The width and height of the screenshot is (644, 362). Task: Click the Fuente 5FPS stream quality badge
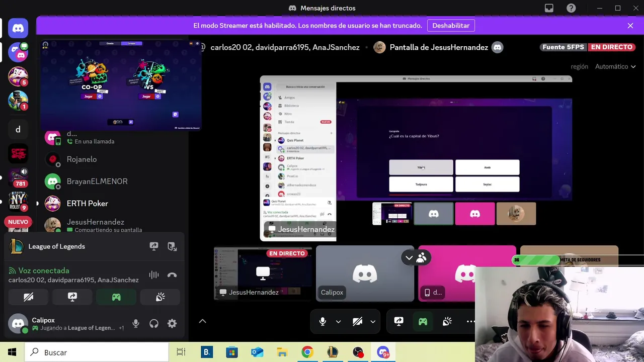click(x=563, y=47)
